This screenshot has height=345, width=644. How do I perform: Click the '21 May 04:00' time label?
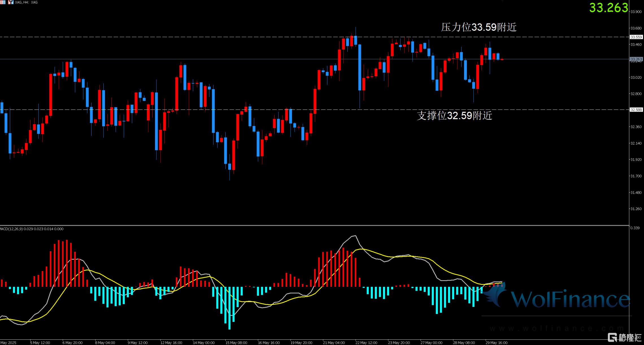(334, 343)
